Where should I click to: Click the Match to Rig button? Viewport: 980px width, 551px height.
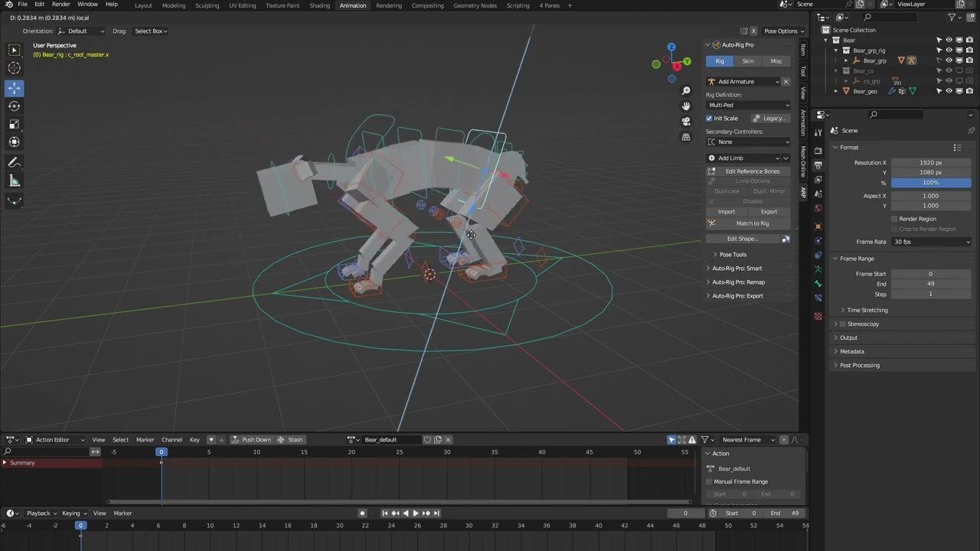click(x=748, y=223)
